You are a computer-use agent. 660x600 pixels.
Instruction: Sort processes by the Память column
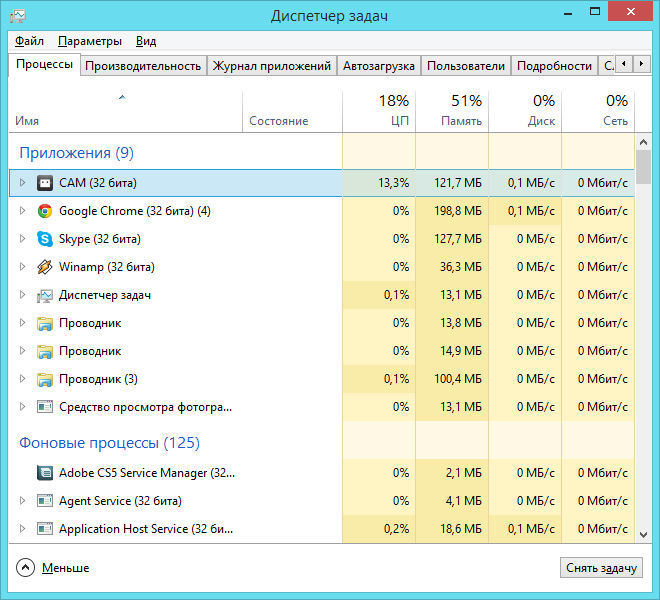coord(452,110)
